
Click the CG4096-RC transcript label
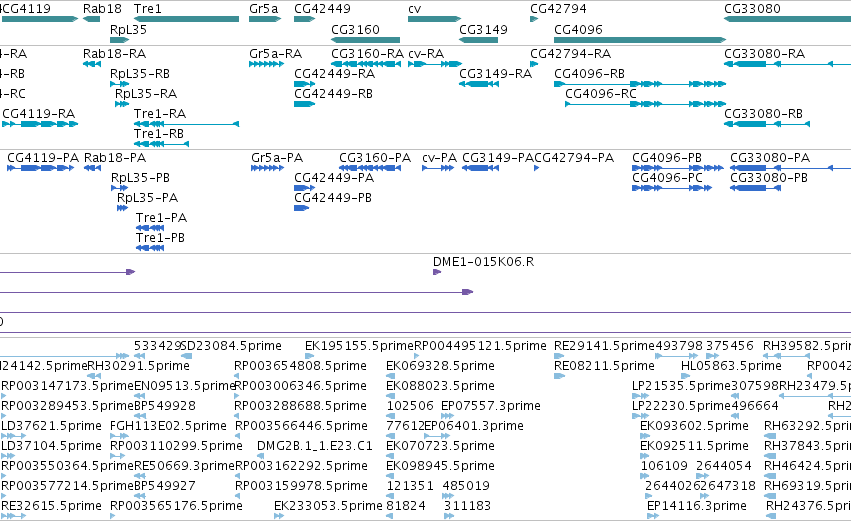pos(601,94)
